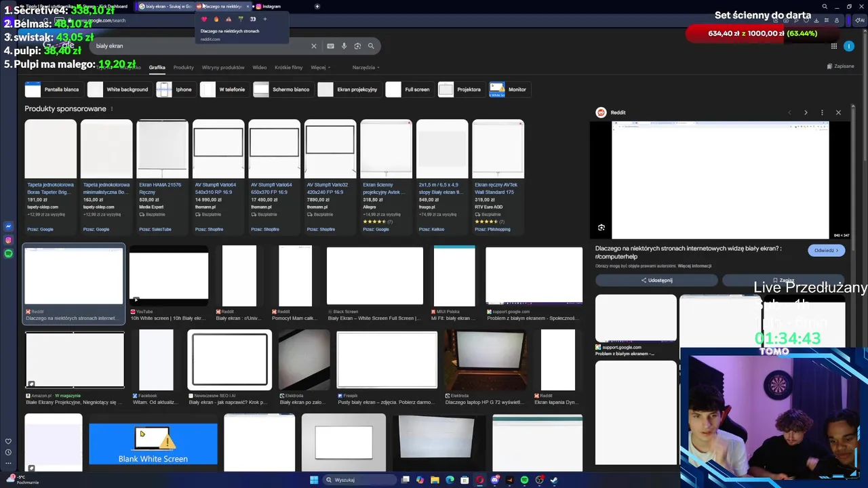Screen dimensions: 868x488
Task: Expand the Narzędzia dropdown
Action: tap(366, 68)
